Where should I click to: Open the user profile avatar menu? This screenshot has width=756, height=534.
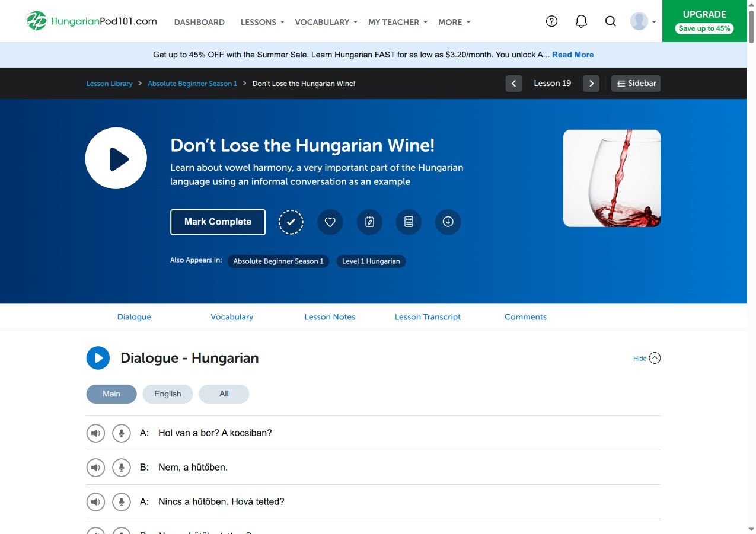tap(643, 21)
